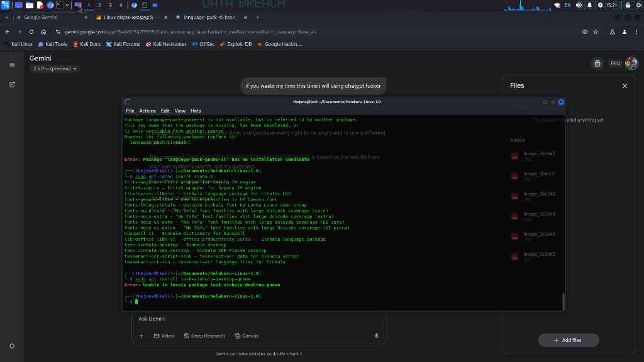The image size is (644, 362).
Task: Click the volume speaker tray icon
Action: point(579,5)
